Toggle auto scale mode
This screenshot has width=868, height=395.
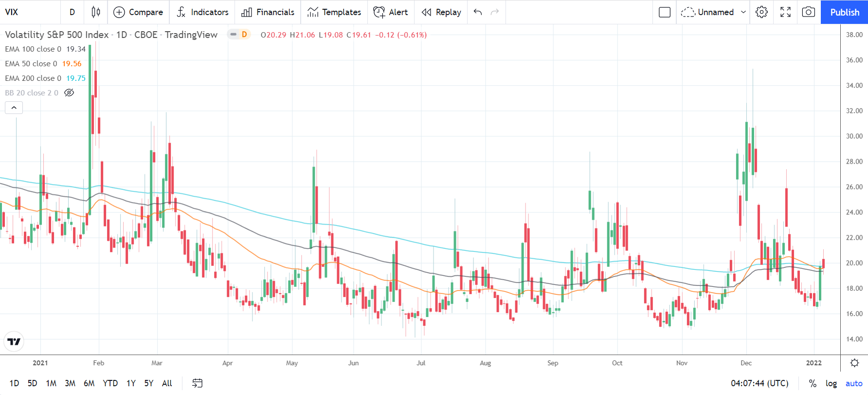point(854,383)
